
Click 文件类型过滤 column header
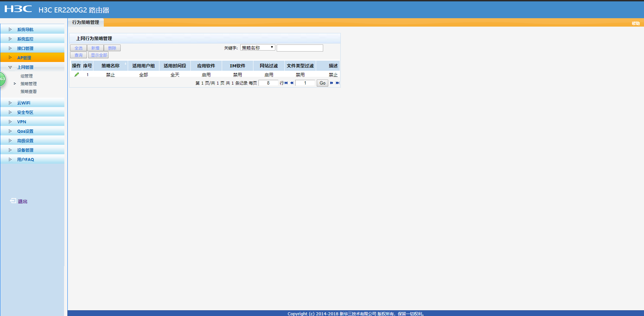coord(300,66)
